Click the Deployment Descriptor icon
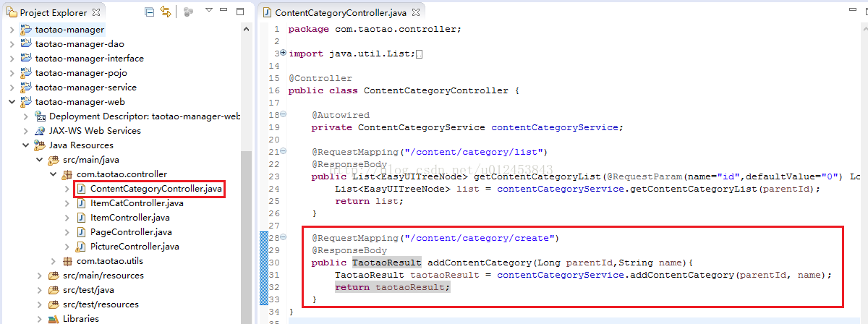This screenshot has height=324, width=868. 40,116
